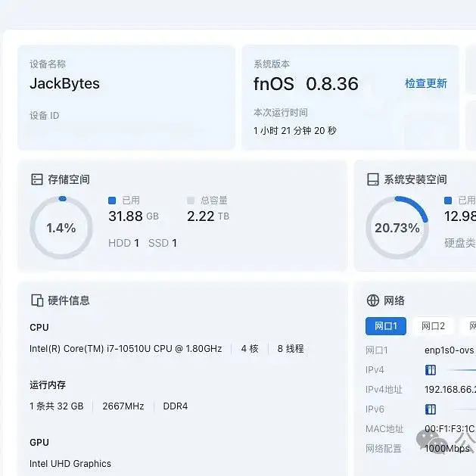Click the IPv6 row icon
Image resolution: width=476 pixels, height=476 pixels.
[431, 409]
